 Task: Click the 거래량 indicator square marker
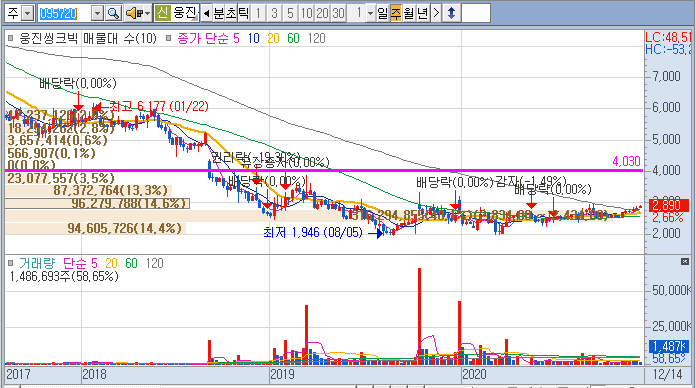11,263
